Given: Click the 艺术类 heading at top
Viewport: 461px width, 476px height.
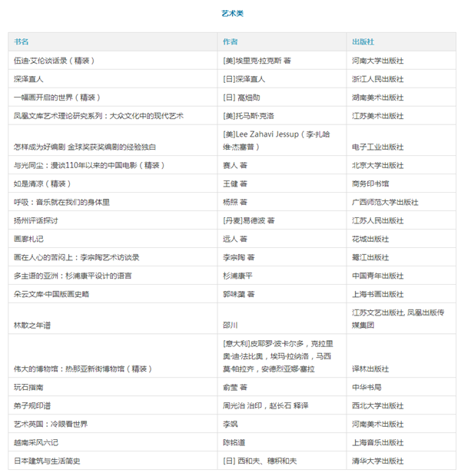Looking at the screenshot, I should pyautogui.click(x=232, y=14).
